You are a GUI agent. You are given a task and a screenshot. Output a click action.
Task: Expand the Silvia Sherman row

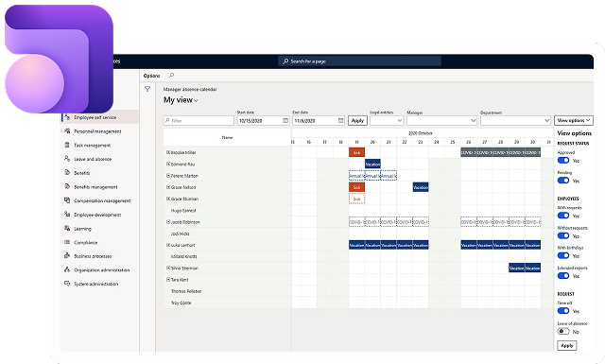(168, 268)
